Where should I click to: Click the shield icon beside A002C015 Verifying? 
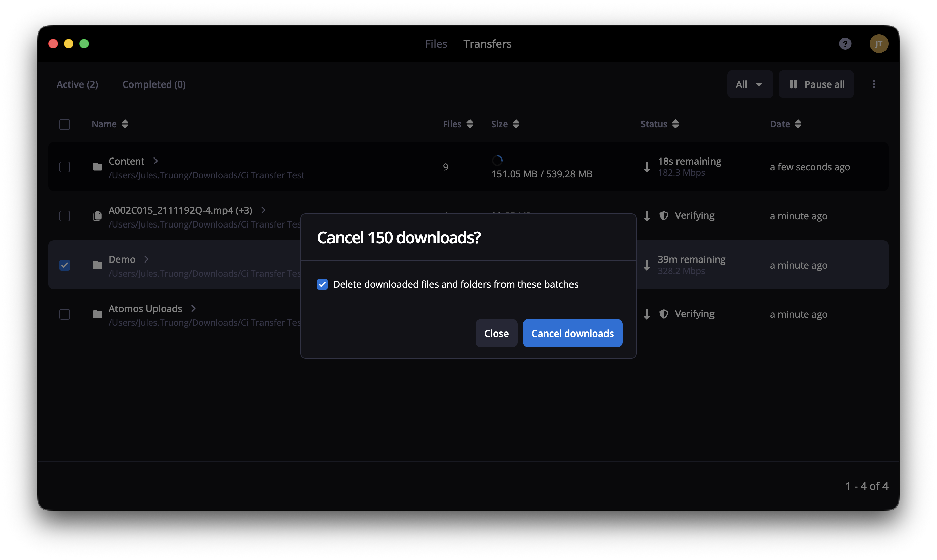[663, 215]
